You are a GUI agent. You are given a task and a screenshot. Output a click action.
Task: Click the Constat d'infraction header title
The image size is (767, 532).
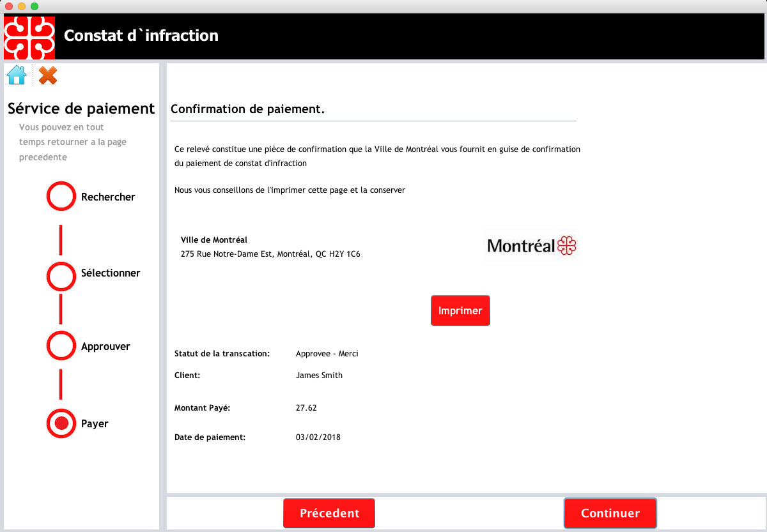pyautogui.click(x=141, y=36)
